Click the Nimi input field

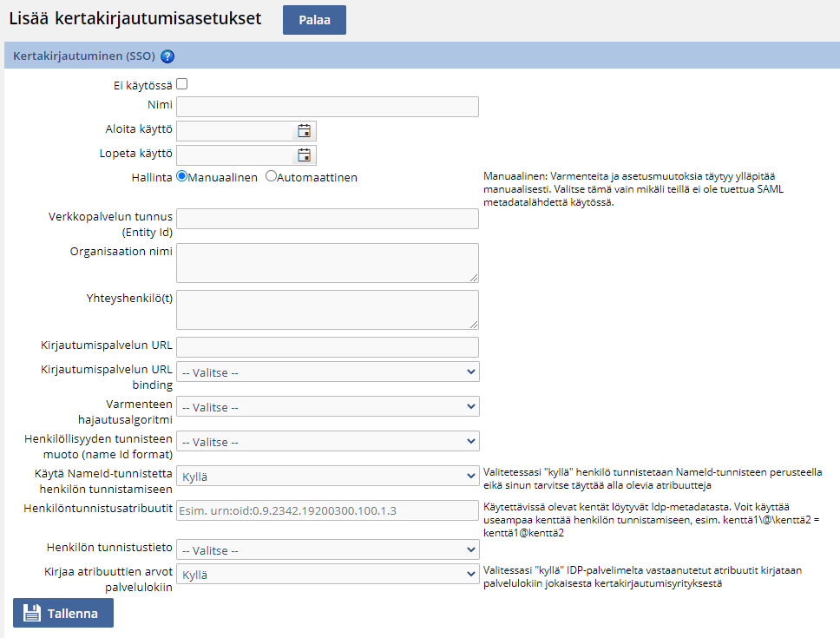(327, 107)
